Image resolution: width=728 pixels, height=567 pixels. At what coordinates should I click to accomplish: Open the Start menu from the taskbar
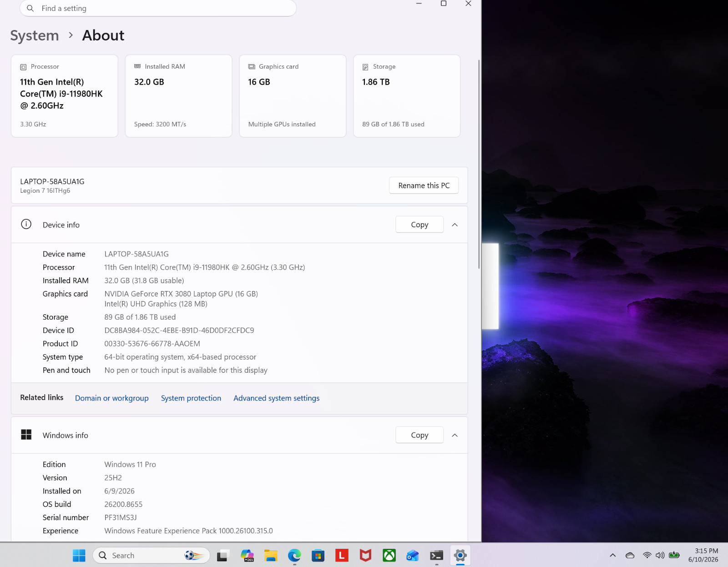pos(79,555)
